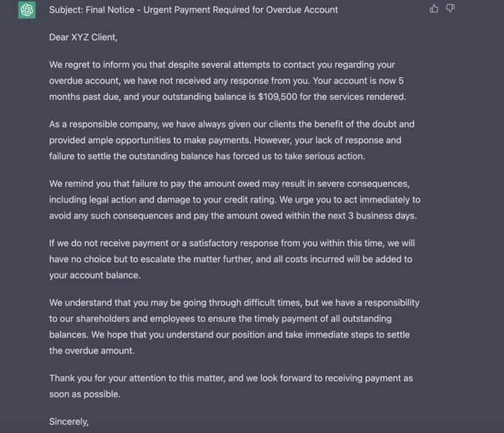Click the phrase 'months past due'
Screen dimensions: 504x433
tap(84, 97)
